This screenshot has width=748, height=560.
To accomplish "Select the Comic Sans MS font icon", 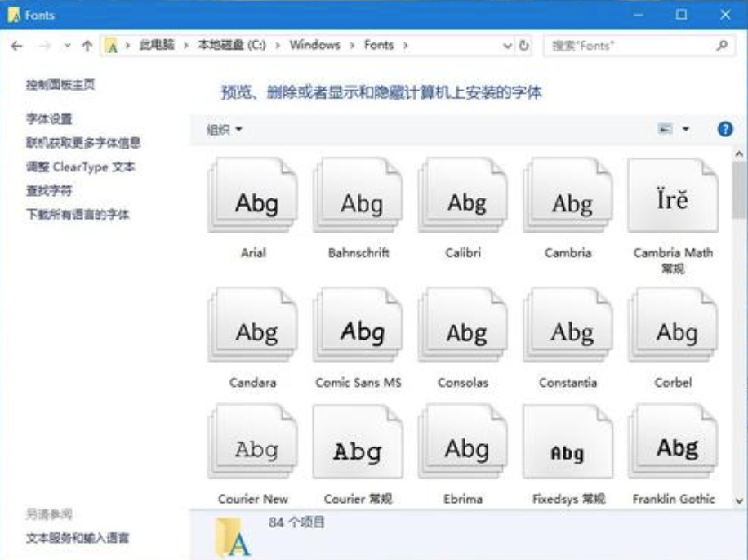I will click(x=358, y=325).
